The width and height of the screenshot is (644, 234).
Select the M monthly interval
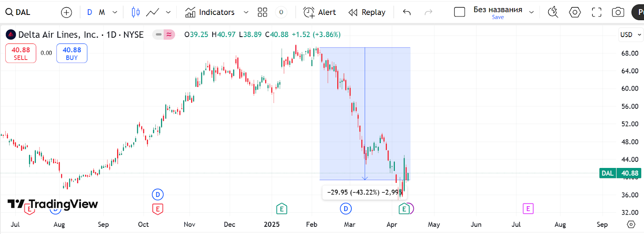point(102,12)
